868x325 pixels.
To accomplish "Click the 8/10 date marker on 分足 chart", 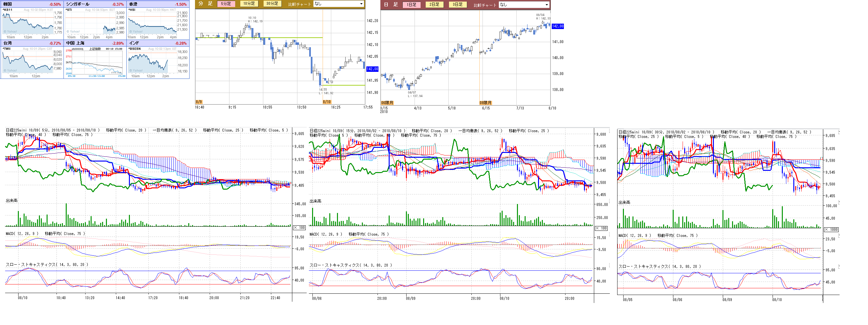I will click(x=326, y=102).
